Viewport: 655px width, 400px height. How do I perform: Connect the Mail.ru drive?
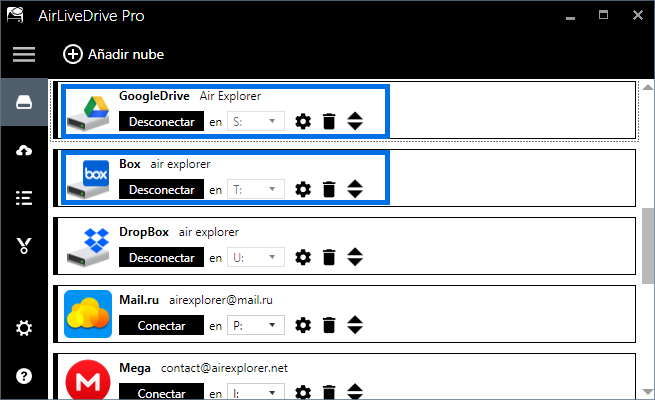162,325
